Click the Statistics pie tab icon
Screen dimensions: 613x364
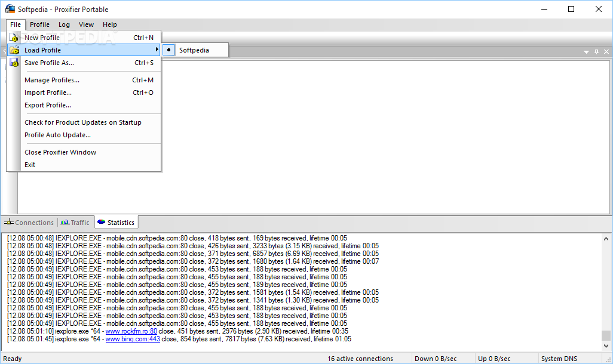[x=101, y=222]
